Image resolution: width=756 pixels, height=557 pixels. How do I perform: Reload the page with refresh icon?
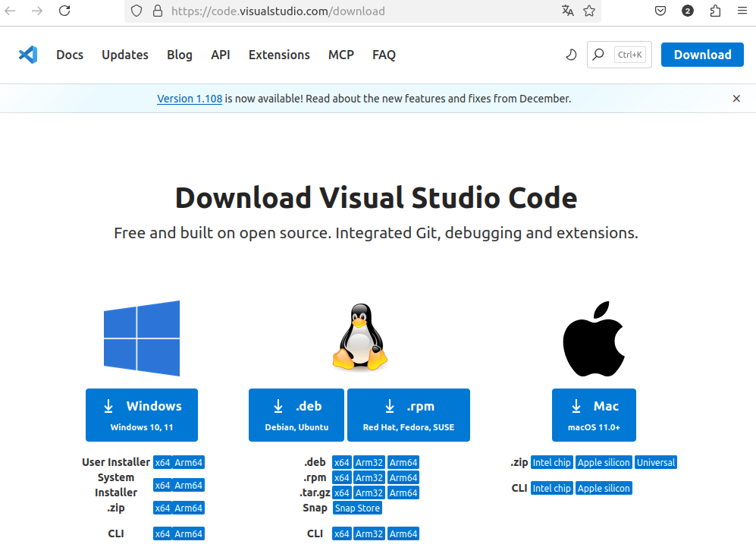tap(64, 11)
